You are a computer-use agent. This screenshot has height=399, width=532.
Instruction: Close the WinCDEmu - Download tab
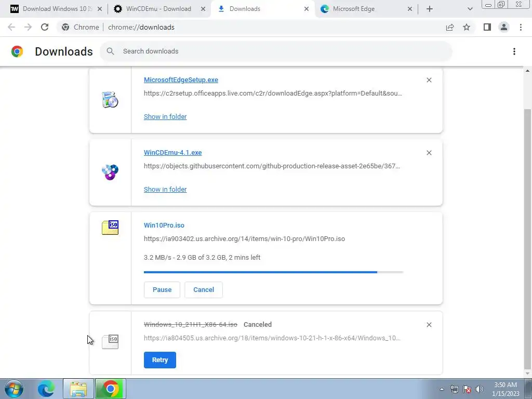[x=203, y=9]
